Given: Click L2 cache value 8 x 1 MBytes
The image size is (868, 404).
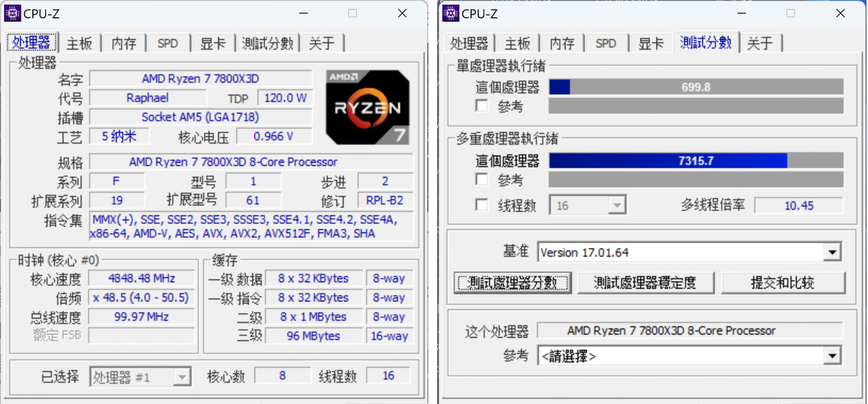Looking at the screenshot, I should [x=314, y=317].
